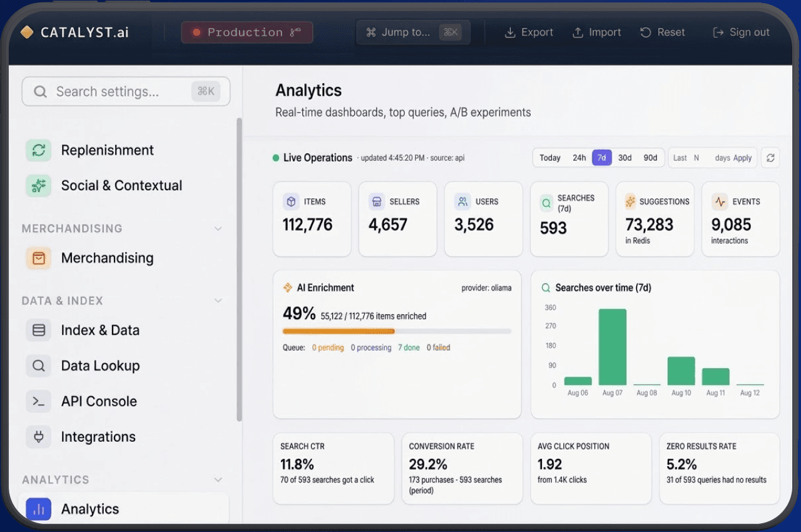Click the green Live Operations status dot
801x532 pixels.
coord(275,158)
